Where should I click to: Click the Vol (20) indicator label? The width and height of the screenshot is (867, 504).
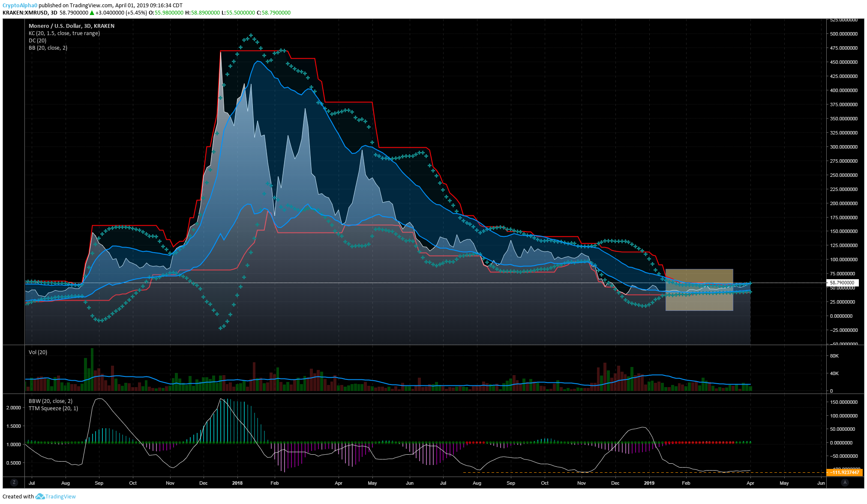[x=38, y=352]
